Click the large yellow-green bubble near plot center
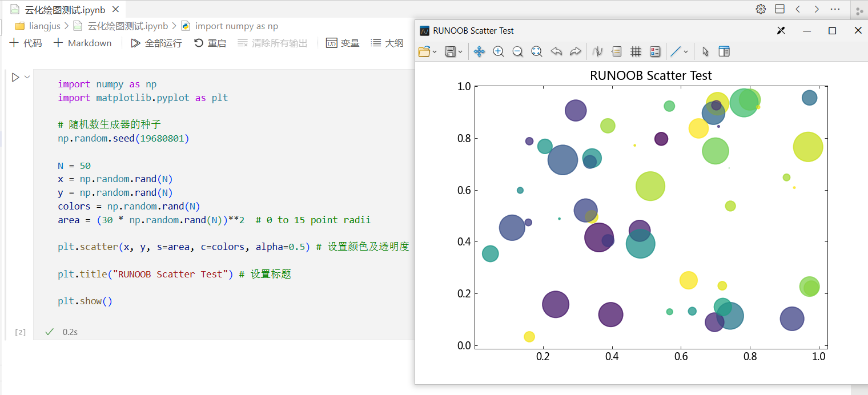The height and width of the screenshot is (395, 868). click(650, 186)
